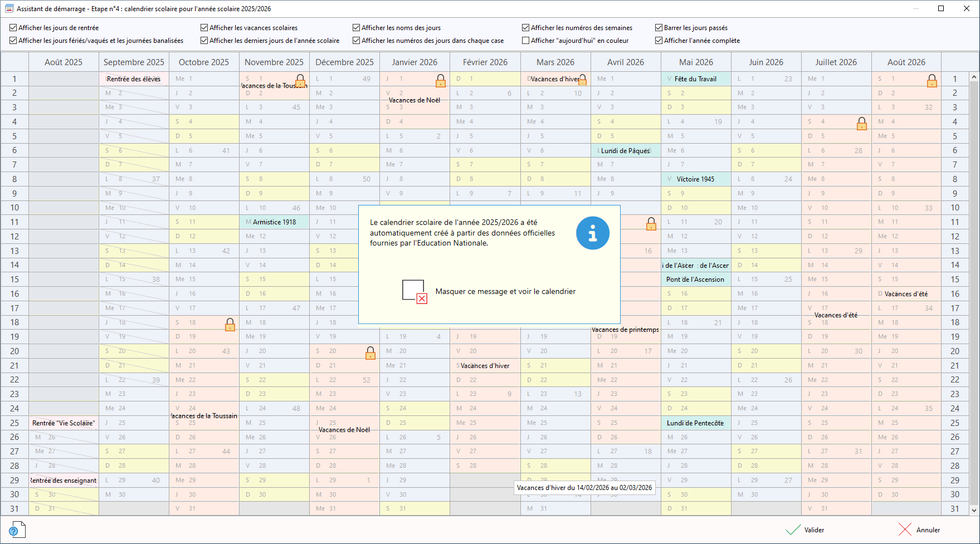
Task: Click "Masquer ce message et voir le calendrier"
Action: [x=505, y=291]
